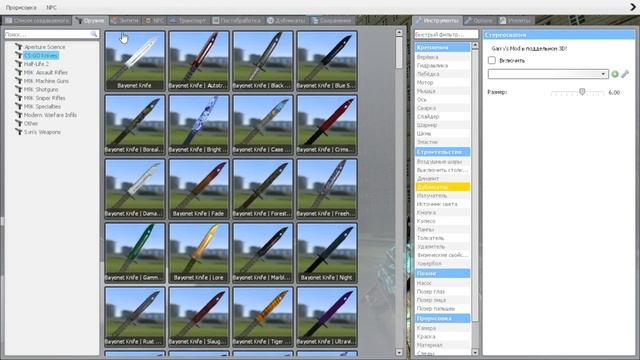Spawn the Bayonet Knife | Autotronic weapon
This screenshot has height=360, width=640.
(x=199, y=61)
